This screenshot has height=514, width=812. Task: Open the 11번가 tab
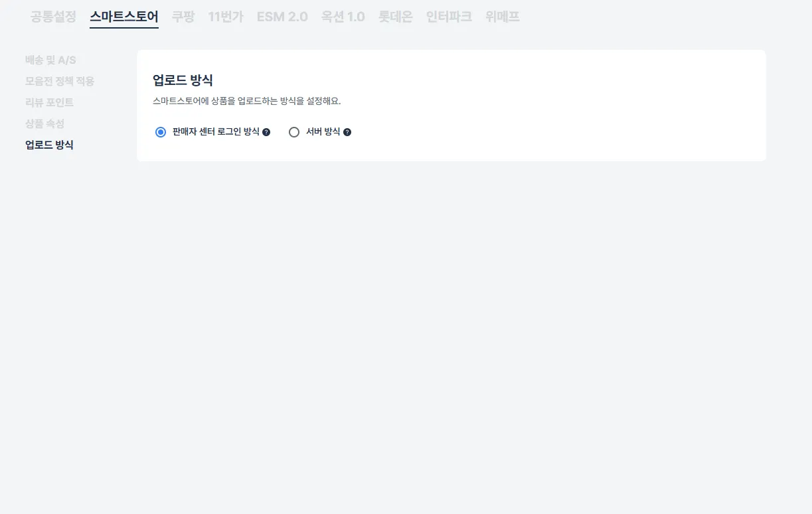pos(226,17)
